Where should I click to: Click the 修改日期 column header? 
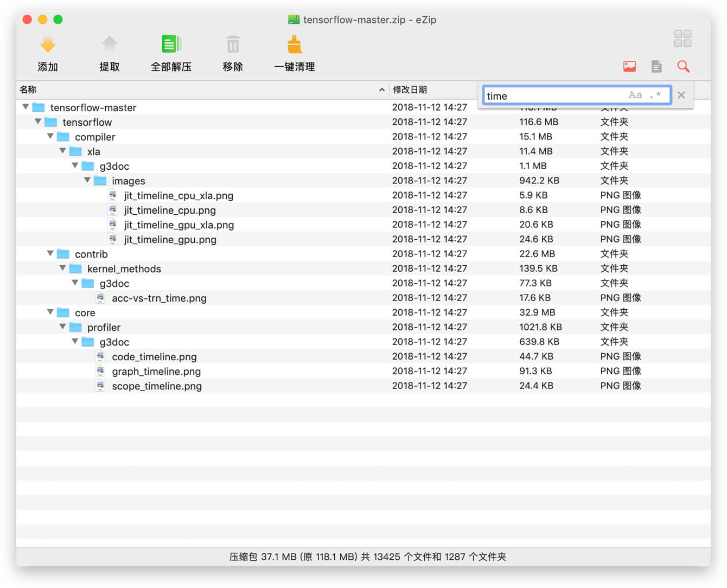click(x=411, y=89)
